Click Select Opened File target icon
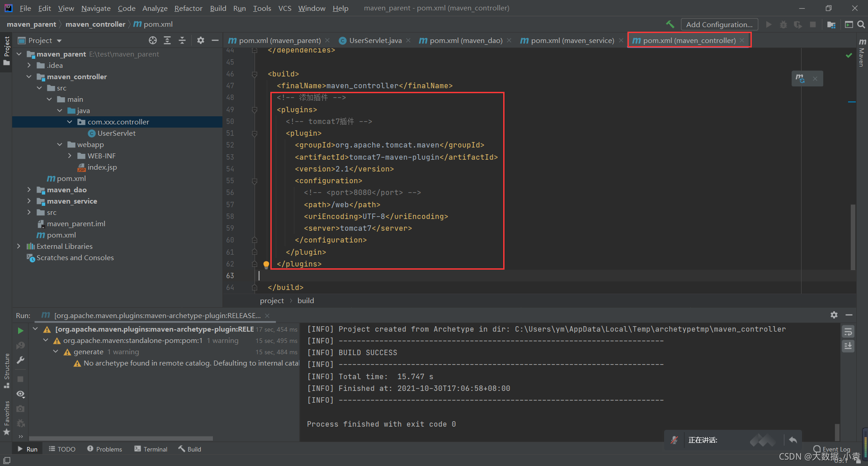 (153, 40)
